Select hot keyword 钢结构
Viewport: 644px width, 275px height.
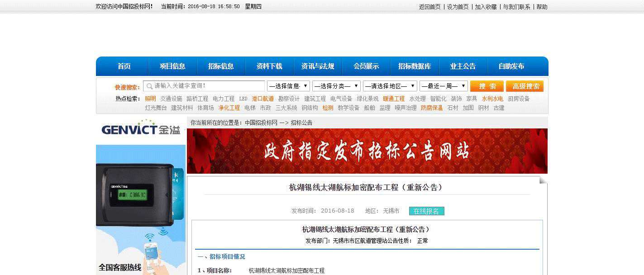(310, 108)
